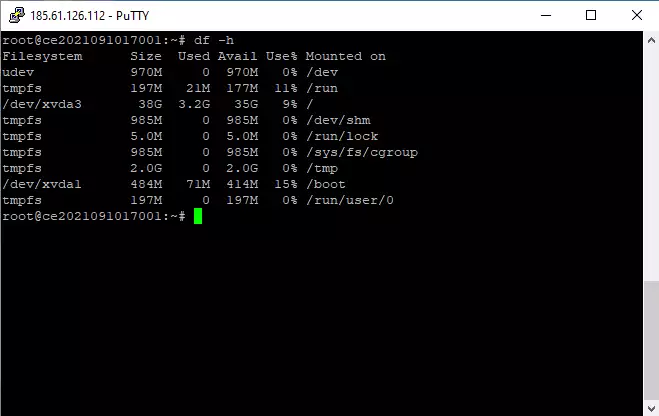
Task: Click the 3.2G used value
Action: (x=194, y=104)
